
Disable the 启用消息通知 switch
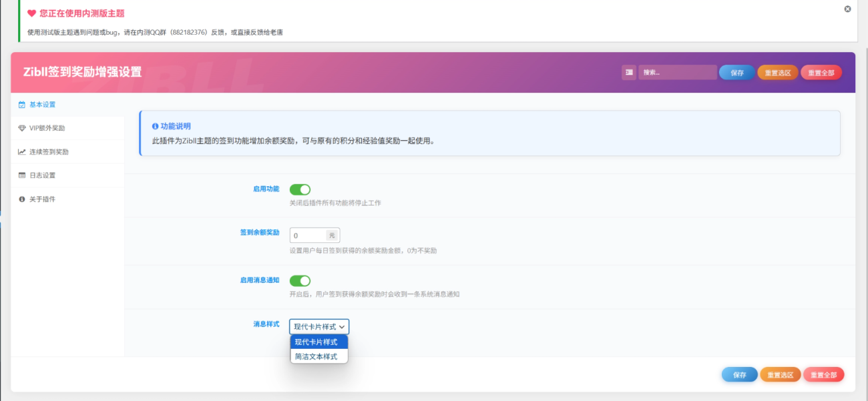pyautogui.click(x=300, y=281)
